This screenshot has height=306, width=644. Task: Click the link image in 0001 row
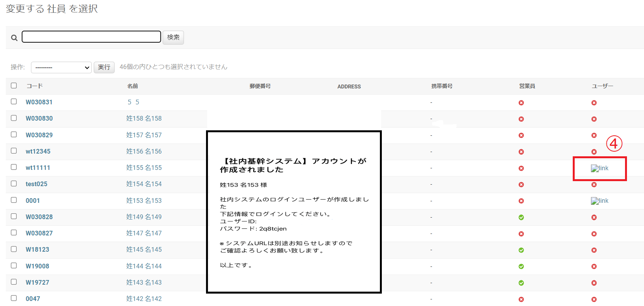click(x=599, y=201)
